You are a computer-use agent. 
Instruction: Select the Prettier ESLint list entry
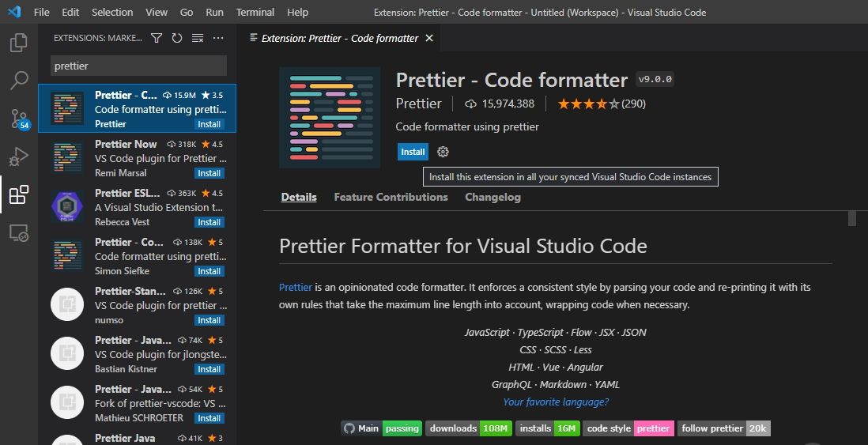[x=138, y=206]
